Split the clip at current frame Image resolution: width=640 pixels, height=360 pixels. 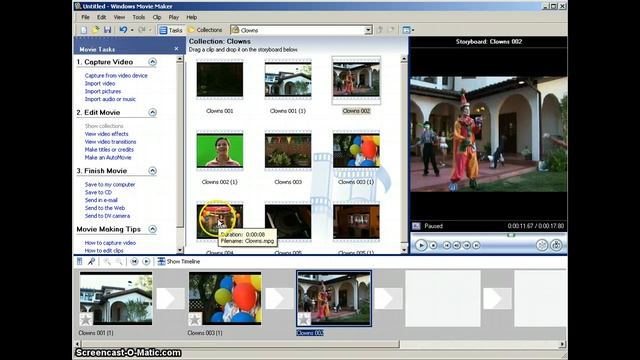click(542, 245)
